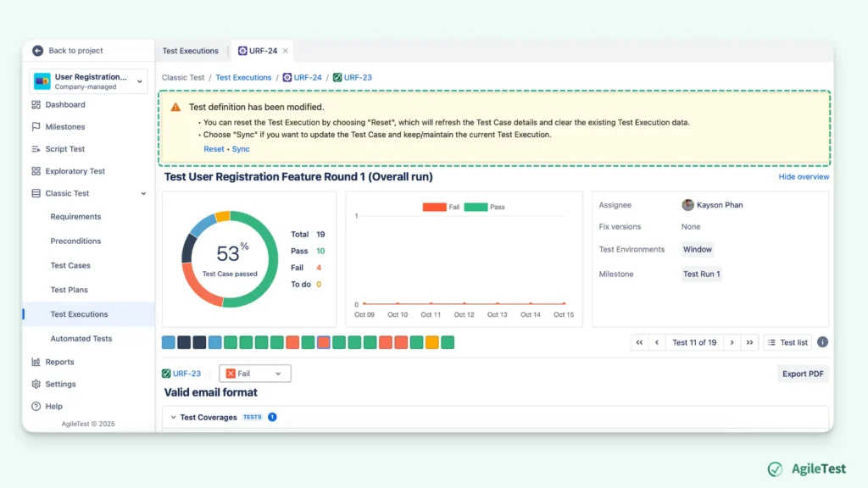Viewport: 868px width, 488px height.
Task: Click the Window environment tag
Action: point(698,250)
